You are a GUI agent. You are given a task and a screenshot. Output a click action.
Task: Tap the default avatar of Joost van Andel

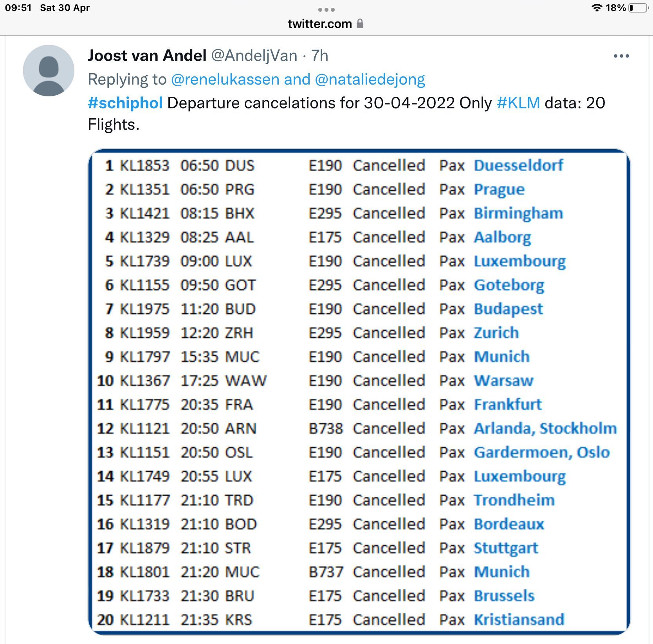(49, 71)
